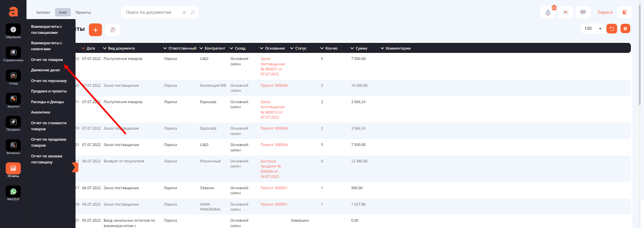Open the Закупки sidebar icon

coord(13,100)
